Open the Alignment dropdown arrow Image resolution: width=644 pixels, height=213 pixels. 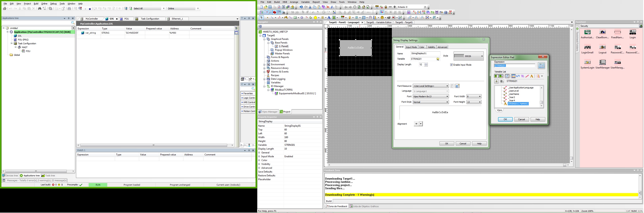[421, 124]
